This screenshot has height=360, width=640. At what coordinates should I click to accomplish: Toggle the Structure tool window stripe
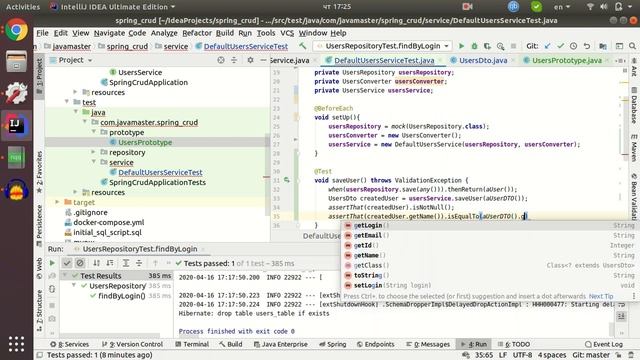pos(39,310)
